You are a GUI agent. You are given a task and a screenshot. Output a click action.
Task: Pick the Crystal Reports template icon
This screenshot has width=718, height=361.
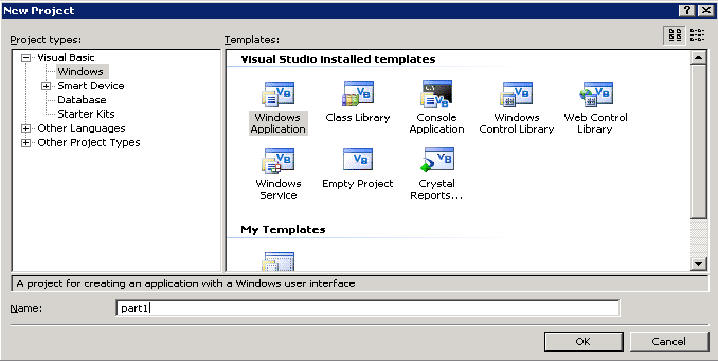point(436,160)
